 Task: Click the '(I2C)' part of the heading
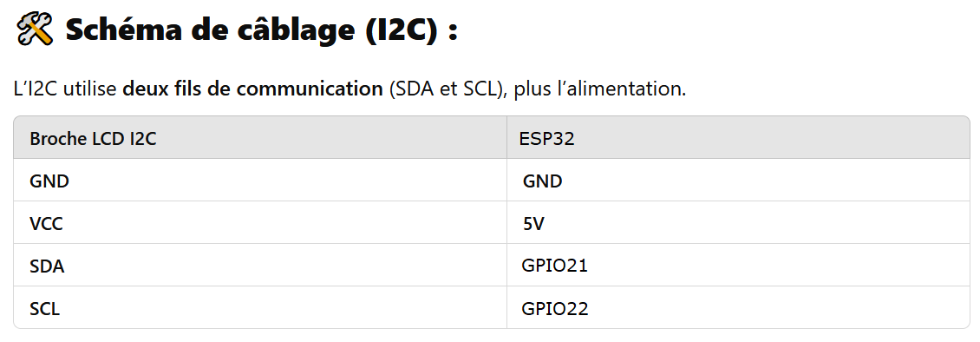click(402, 30)
